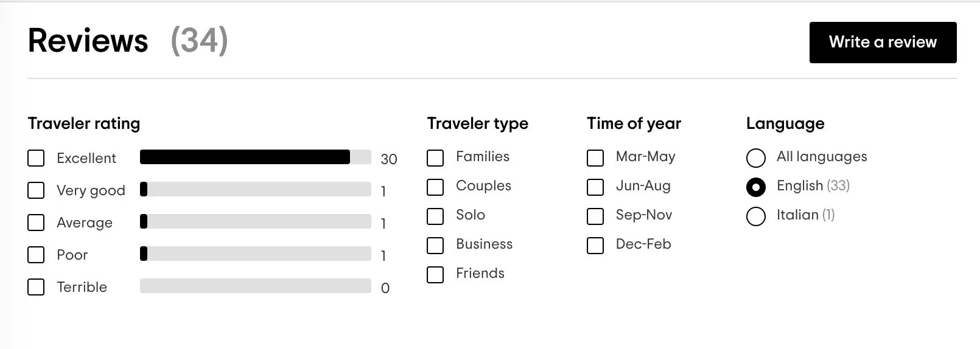Select the Friends traveler type checkbox

pyautogui.click(x=435, y=275)
